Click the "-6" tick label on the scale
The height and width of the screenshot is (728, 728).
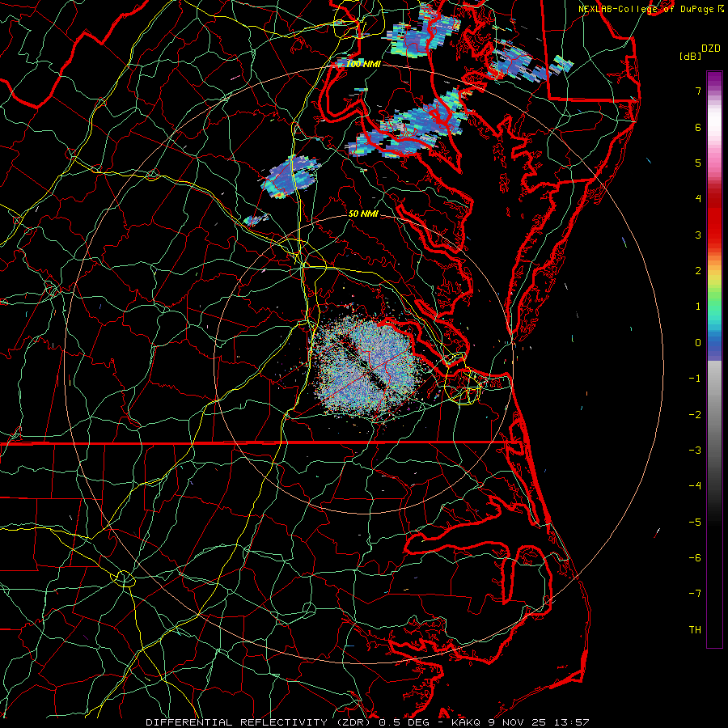695,558
